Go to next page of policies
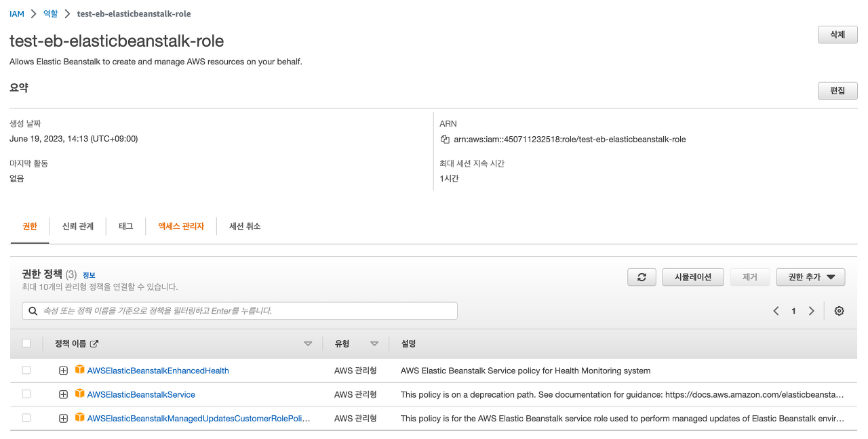 coord(811,311)
